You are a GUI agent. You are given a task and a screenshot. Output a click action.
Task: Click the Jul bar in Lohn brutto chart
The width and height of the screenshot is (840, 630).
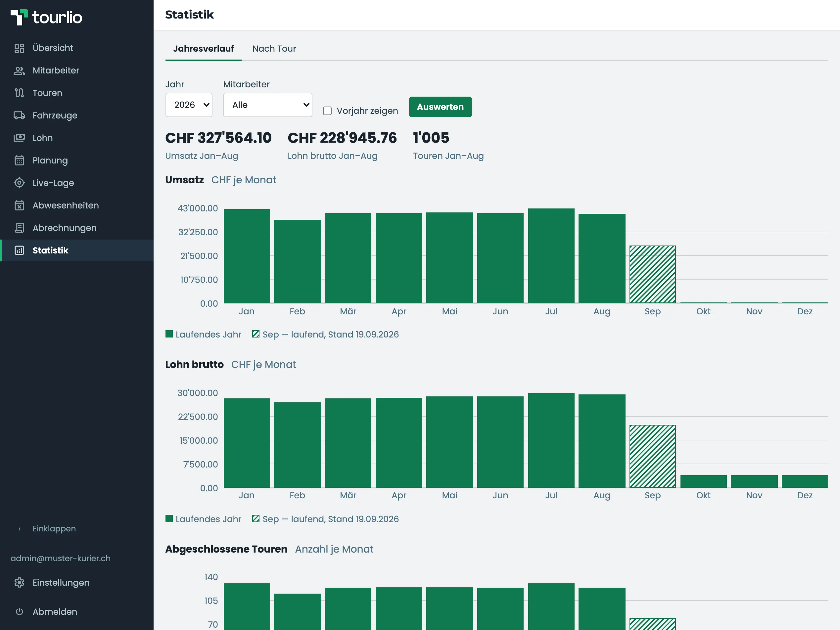[x=551, y=440]
